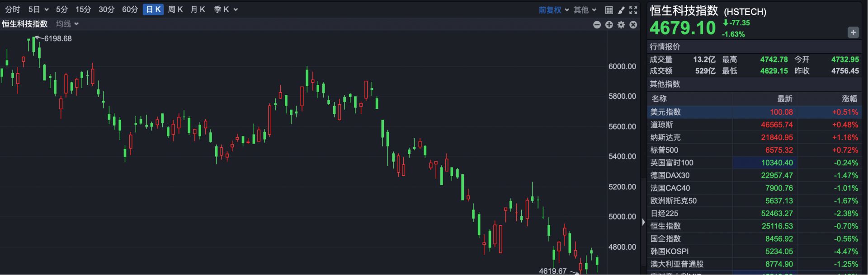Sort indices by 涨幅 column header
Screen dimensions: 868x275
(849, 98)
